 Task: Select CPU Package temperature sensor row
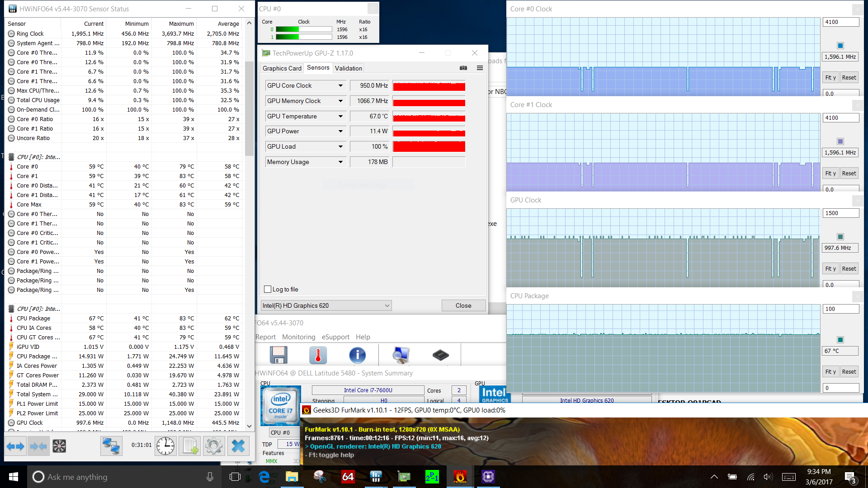pos(124,319)
